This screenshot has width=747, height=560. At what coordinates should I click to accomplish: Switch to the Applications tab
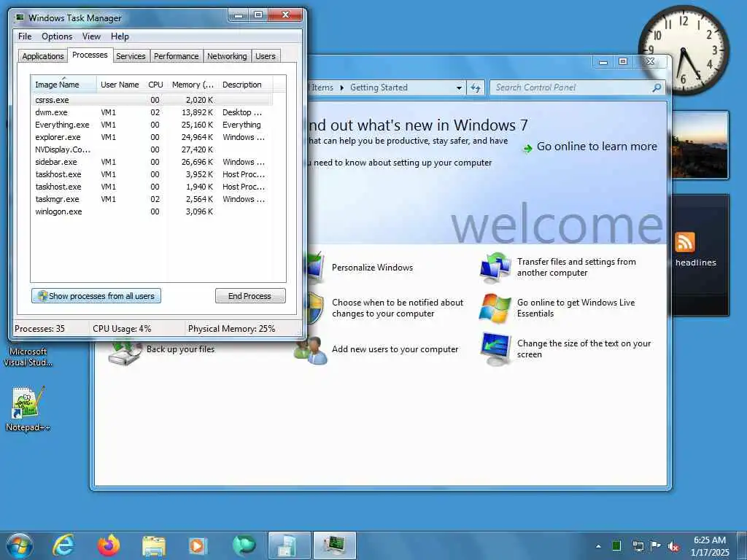coord(43,56)
